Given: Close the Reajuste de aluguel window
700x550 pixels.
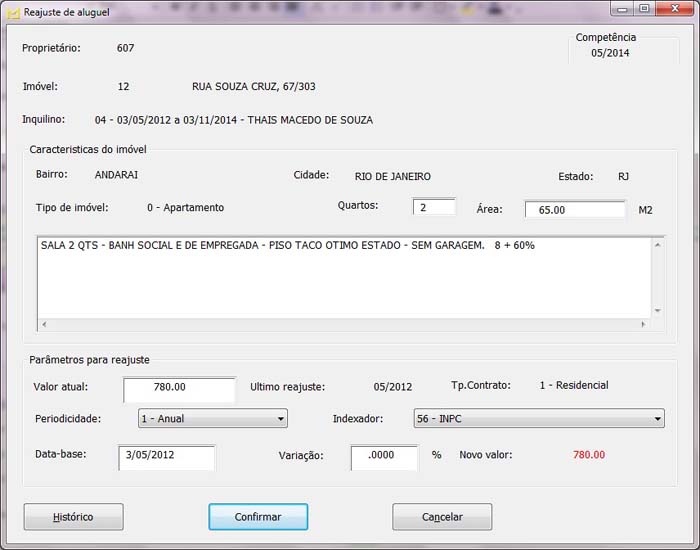Looking at the screenshot, I should (672, 9).
